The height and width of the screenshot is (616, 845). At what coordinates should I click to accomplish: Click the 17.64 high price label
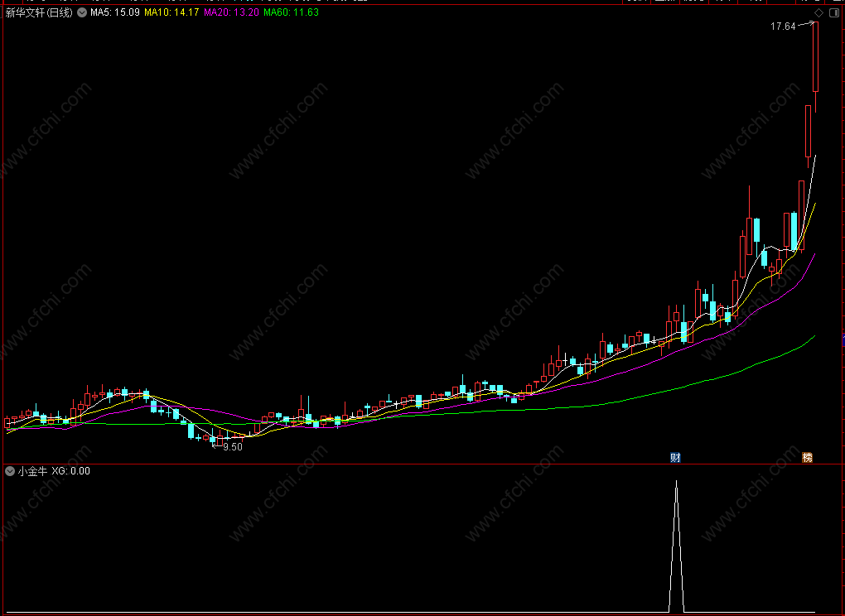pos(783,26)
